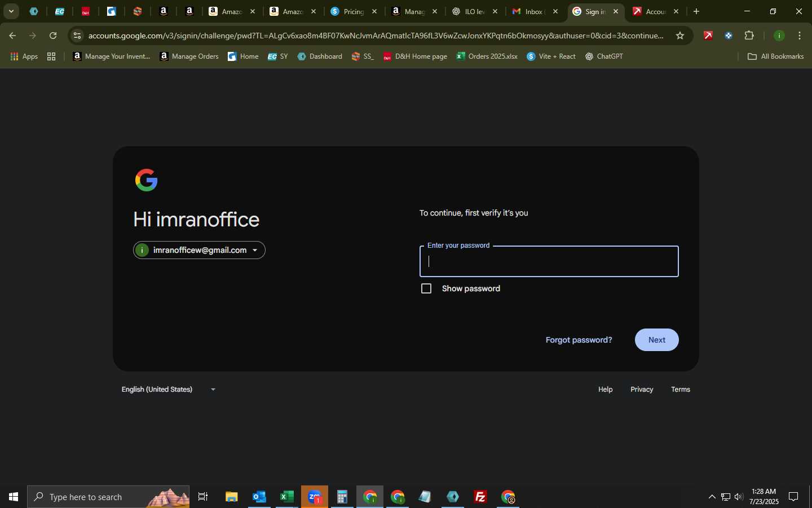Open the Manage Your Invent... bookmark

point(112,56)
